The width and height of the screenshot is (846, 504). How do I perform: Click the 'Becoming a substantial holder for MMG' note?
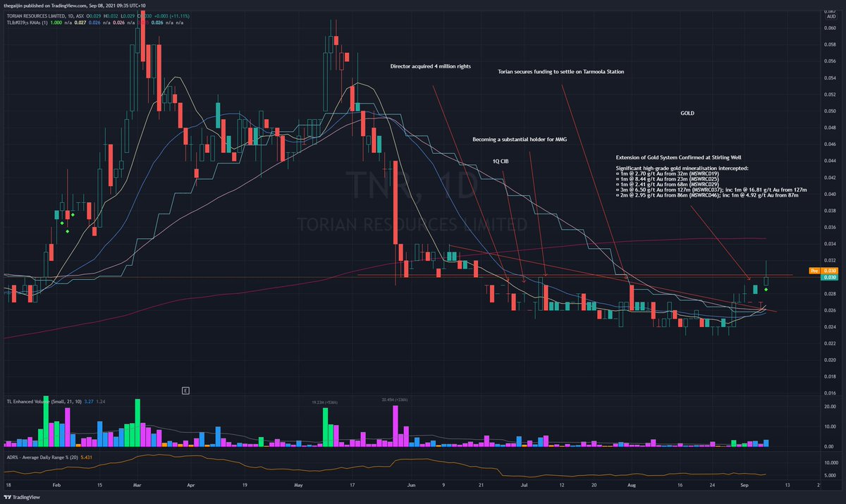pos(520,140)
